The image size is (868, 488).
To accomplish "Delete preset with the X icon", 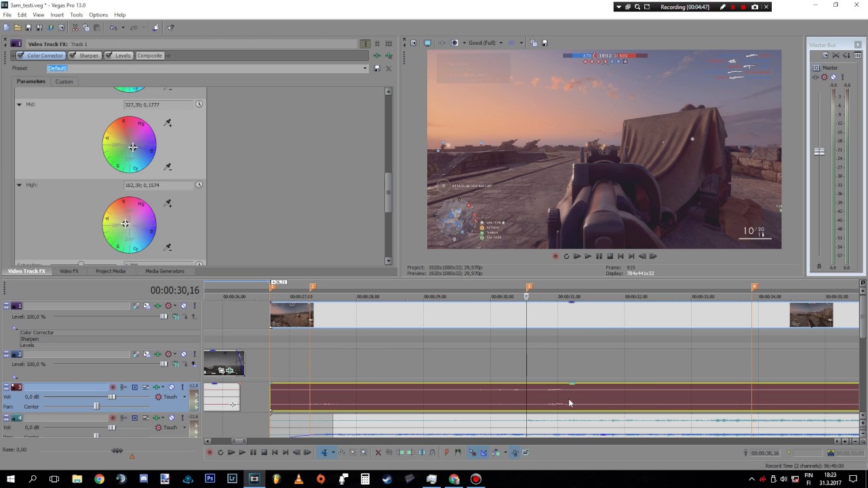I will click(x=389, y=68).
